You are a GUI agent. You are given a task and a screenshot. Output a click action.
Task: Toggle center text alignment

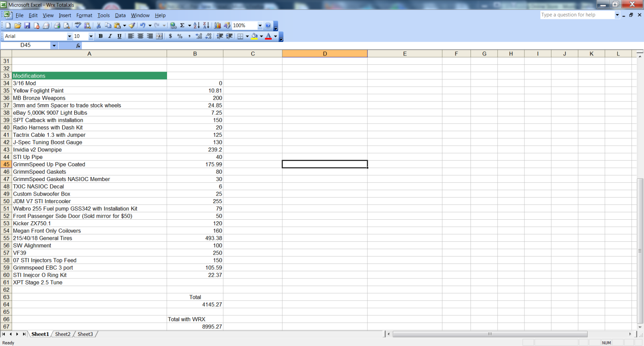[140, 36]
